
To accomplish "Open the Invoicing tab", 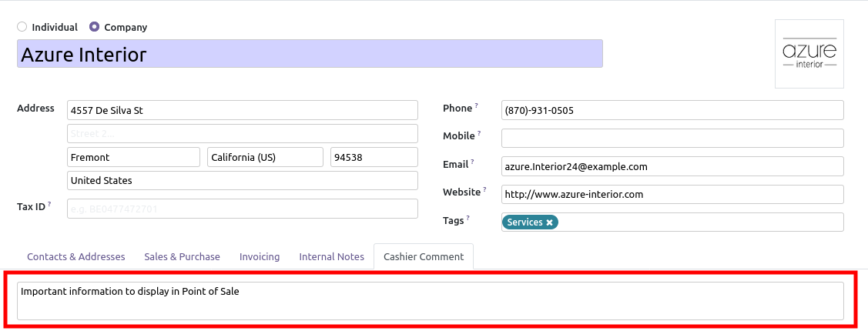I will (260, 257).
